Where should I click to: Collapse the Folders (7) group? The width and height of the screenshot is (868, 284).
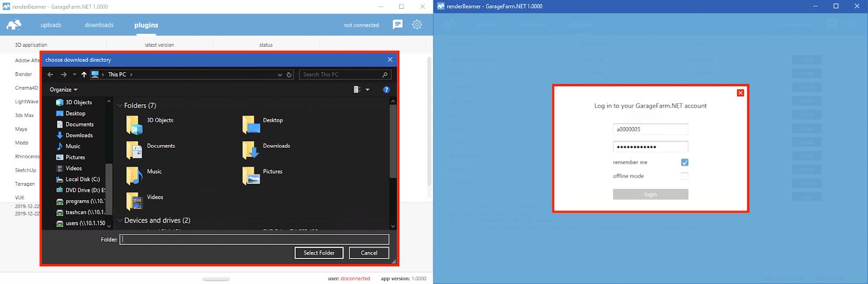[x=120, y=105]
